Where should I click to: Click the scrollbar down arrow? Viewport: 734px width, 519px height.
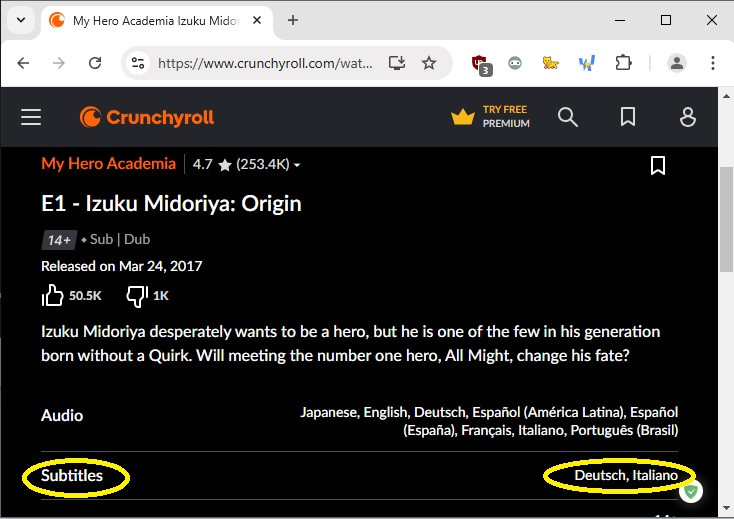[726, 508]
